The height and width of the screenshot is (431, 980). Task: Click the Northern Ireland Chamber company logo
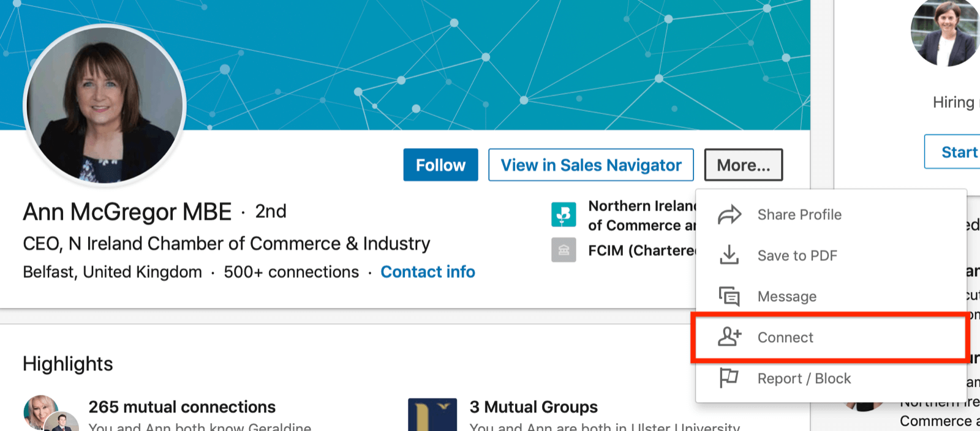point(563,215)
